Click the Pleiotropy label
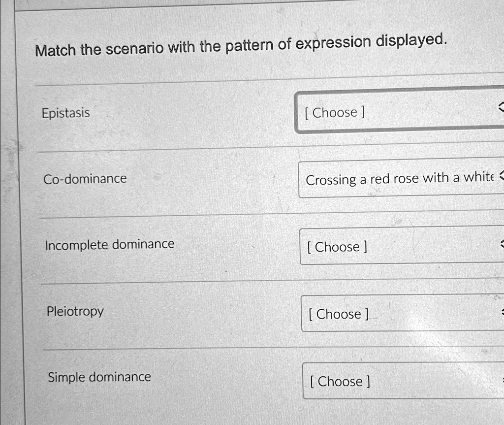 [x=75, y=311]
